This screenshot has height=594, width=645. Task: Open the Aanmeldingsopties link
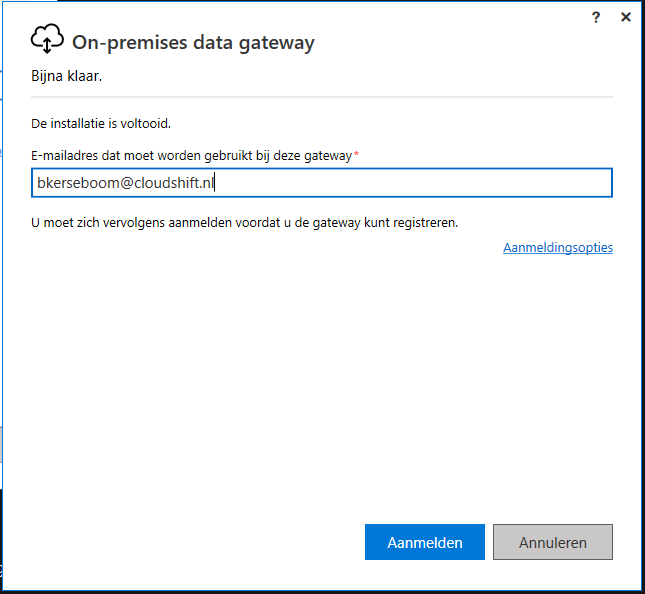558,248
